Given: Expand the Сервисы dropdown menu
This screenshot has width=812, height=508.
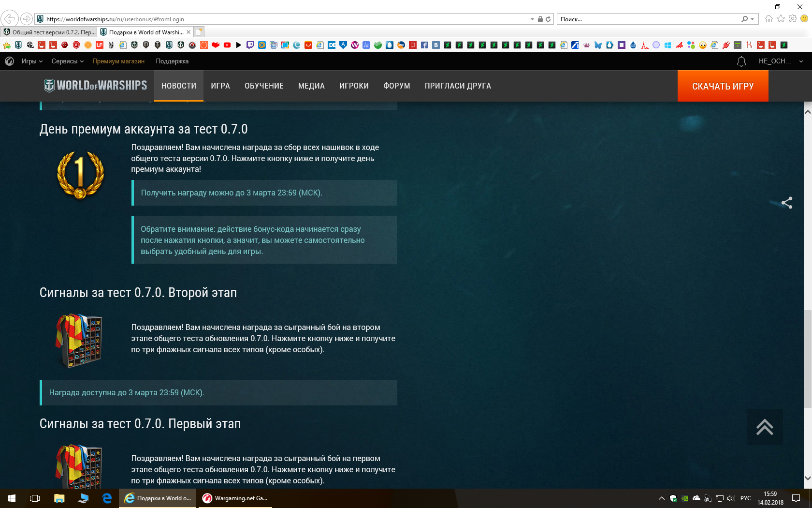Looking at the screenshot, I should coord(68,61).
